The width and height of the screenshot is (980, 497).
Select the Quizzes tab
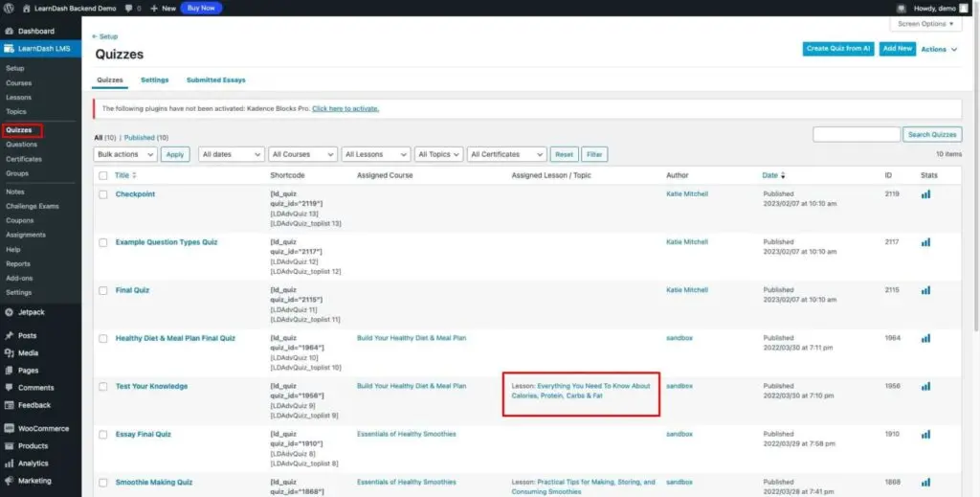tap(110, 80)
